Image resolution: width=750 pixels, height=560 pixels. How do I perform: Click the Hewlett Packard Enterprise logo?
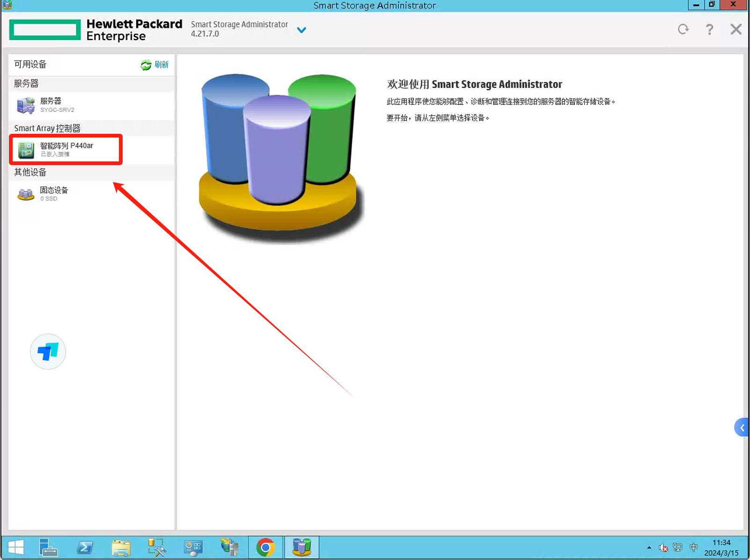click(x=96, y=30)
